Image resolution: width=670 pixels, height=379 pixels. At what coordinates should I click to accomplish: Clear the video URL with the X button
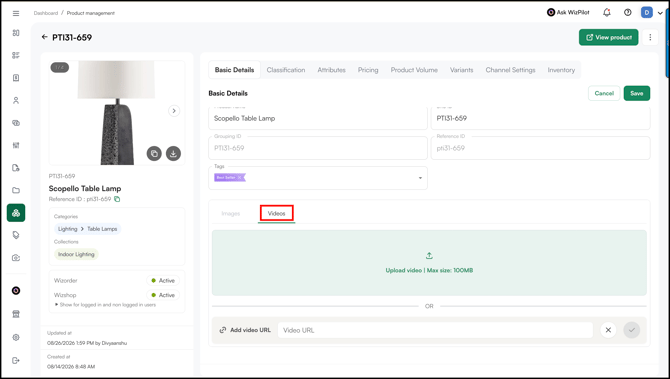608,330
